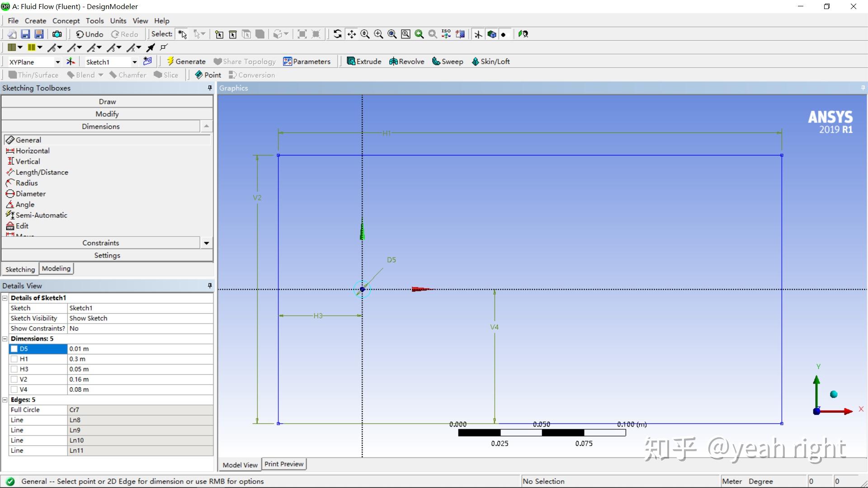
Task: Open the Skin/Loft tool
Action: 491,61
